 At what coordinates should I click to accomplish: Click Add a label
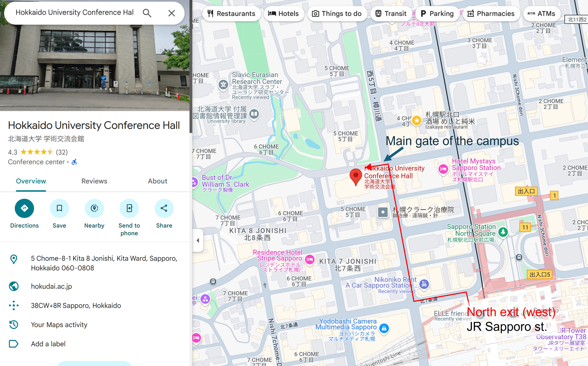pos(48,344)
